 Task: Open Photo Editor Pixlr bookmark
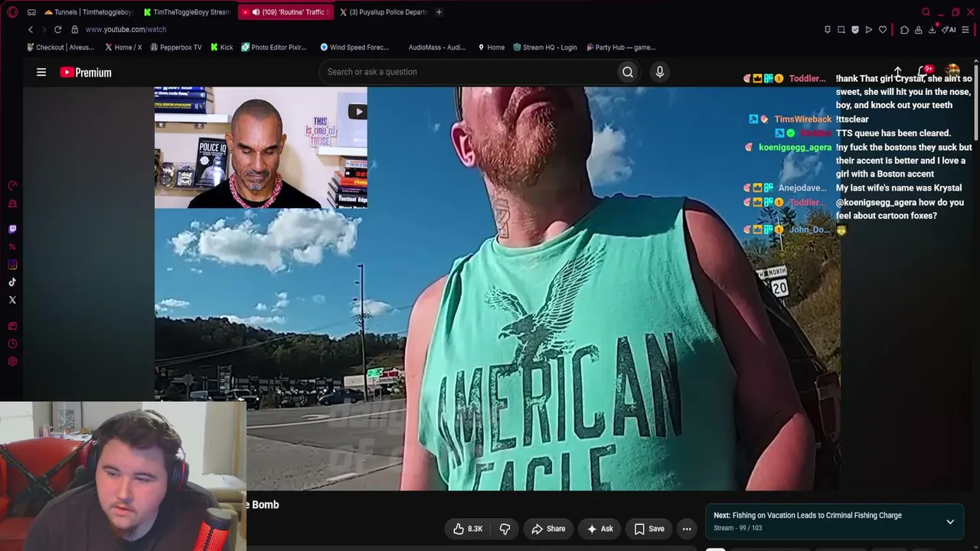point(274,47)
